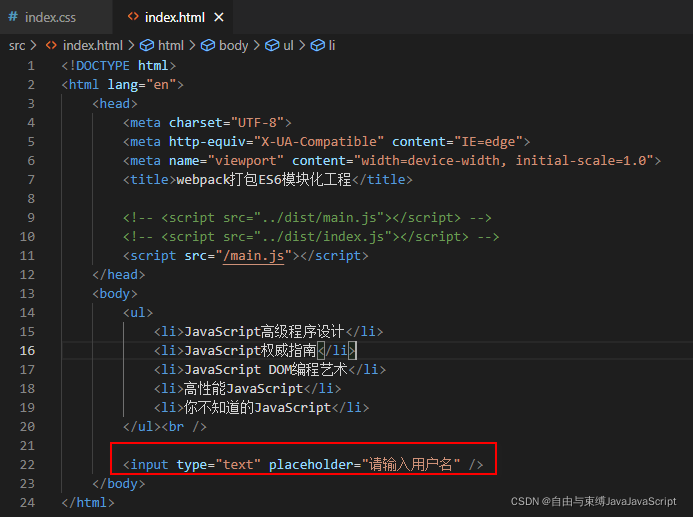Click the lang="en" attribute text
This screenshot has width=693, height=517.
point(142,84)
